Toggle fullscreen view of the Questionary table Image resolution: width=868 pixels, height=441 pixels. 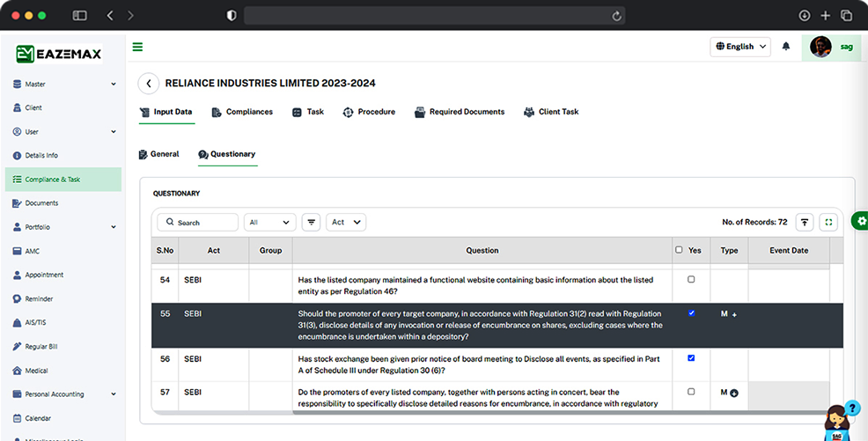[x=828, y=223]
